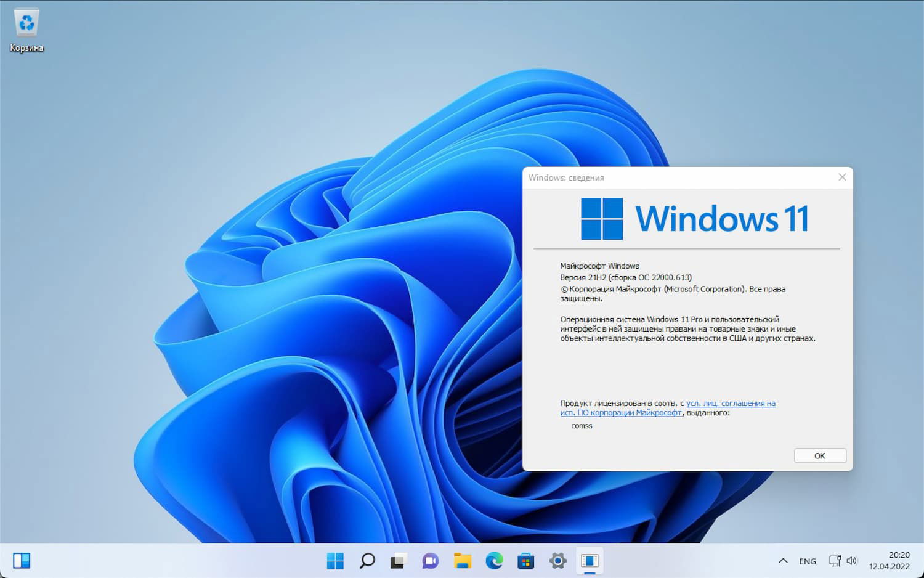Viewport: 924px width, 578px height.
Task: Open the Widgets panel
Action: [20, 561]
